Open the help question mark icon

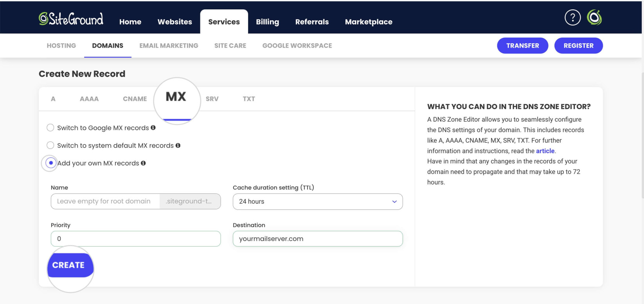(x=572, y=18)
